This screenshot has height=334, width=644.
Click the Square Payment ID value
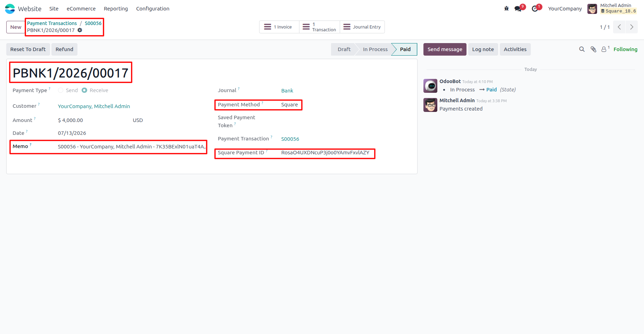[x=325, y=153]
